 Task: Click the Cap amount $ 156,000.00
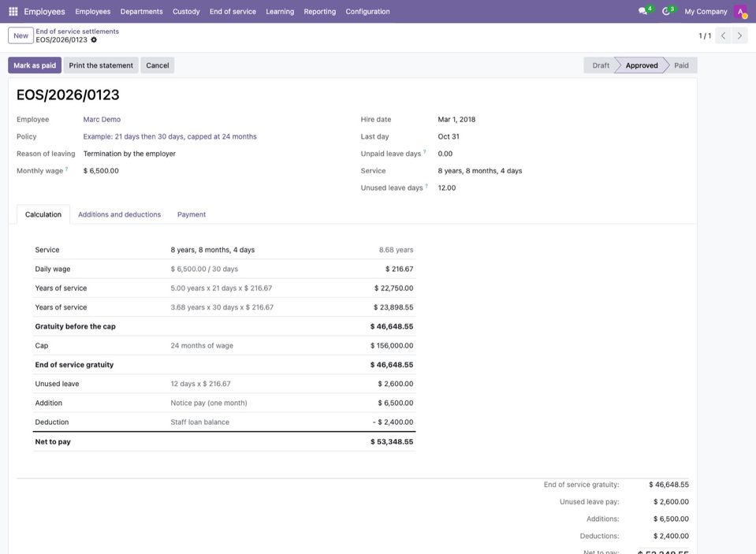coord(392,346)
